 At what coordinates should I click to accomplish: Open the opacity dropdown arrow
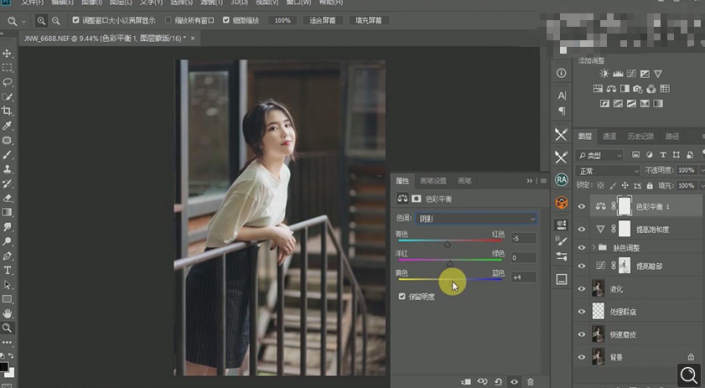pos(701,170)
